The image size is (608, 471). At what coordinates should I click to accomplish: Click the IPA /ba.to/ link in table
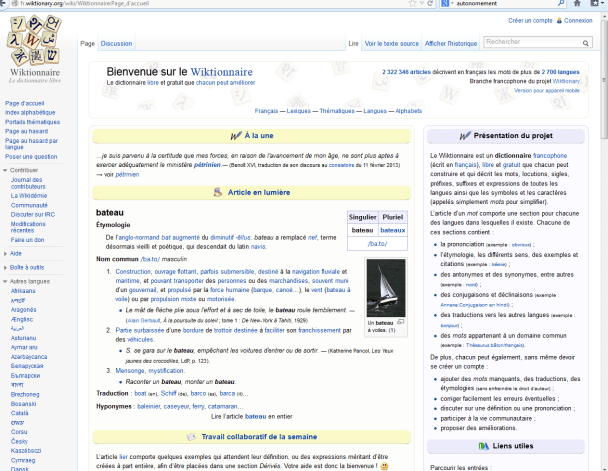click(377, 244)
